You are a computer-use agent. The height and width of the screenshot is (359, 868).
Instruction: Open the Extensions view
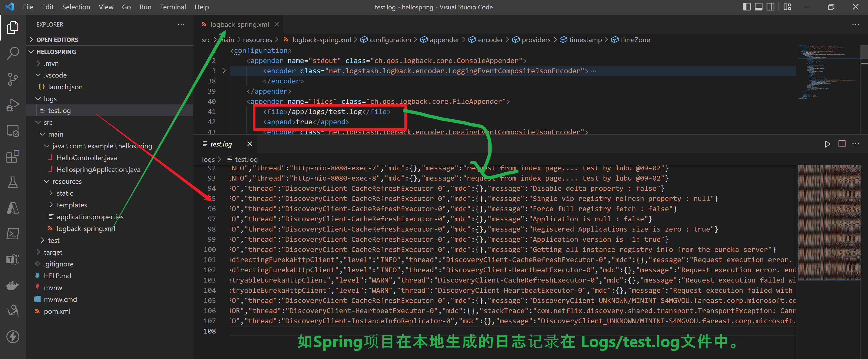click(13, 156)
